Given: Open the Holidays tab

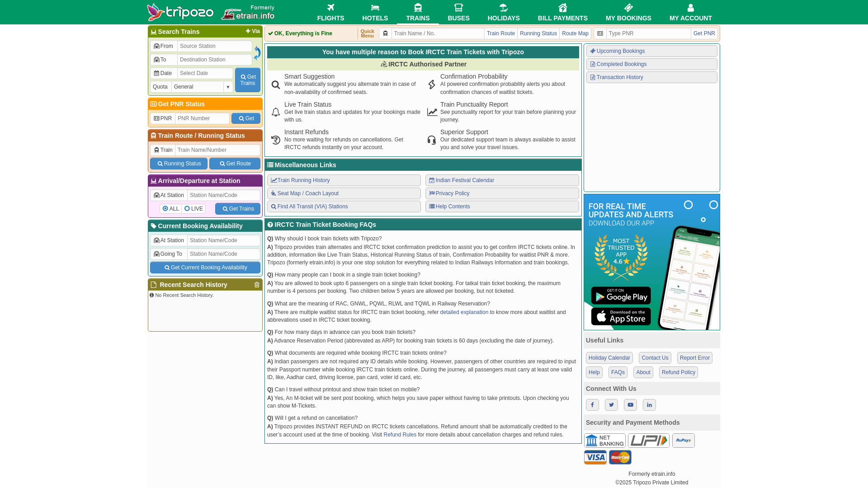Looking at the screenshot, I should 504,12.
